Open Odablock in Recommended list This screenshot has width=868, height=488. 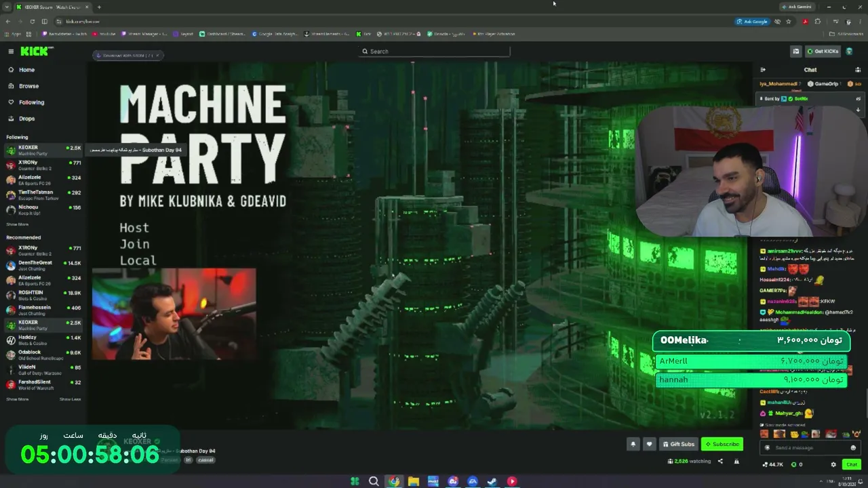(43, 355)
